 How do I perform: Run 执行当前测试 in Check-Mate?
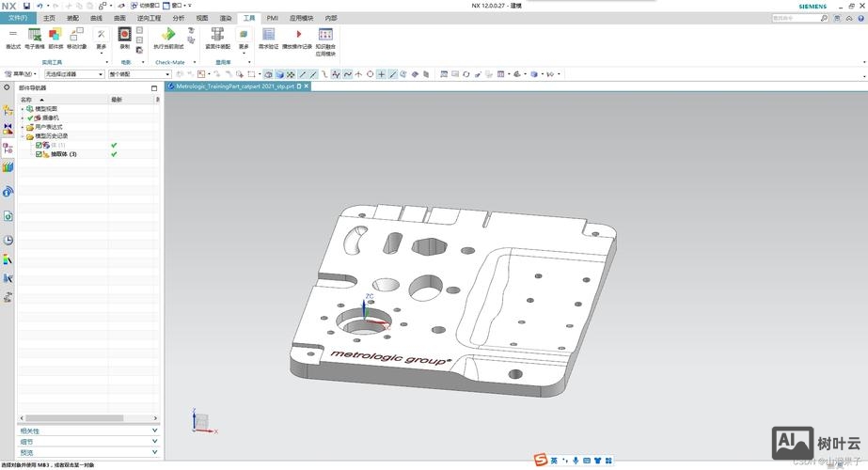coord(168,36)
